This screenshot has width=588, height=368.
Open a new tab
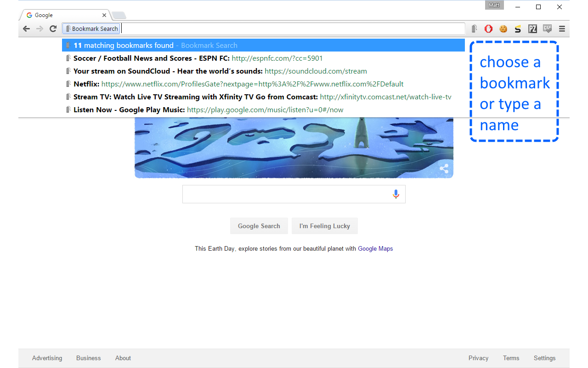coord(119,16)
